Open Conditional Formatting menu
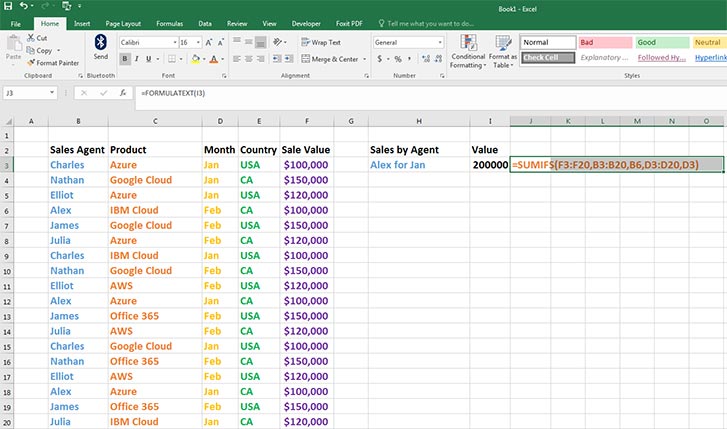 [468, 51]
